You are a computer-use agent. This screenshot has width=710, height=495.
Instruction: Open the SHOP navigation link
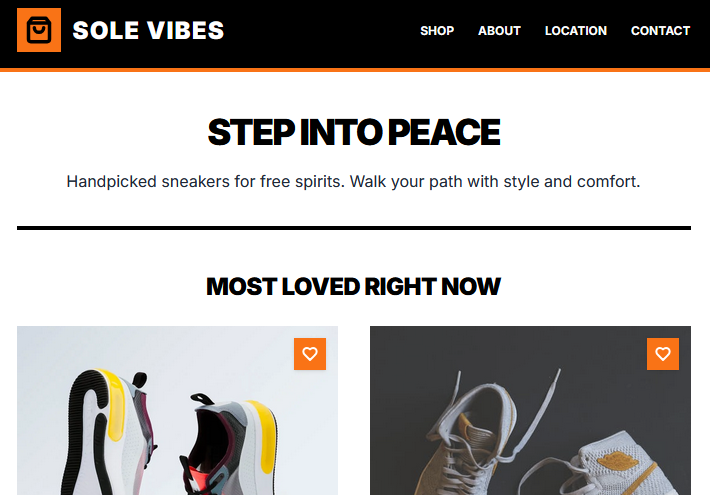(437, 31)
